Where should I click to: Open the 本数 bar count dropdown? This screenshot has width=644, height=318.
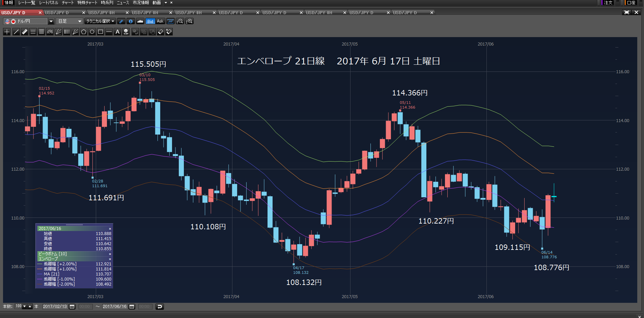click(x=24, y=307)
